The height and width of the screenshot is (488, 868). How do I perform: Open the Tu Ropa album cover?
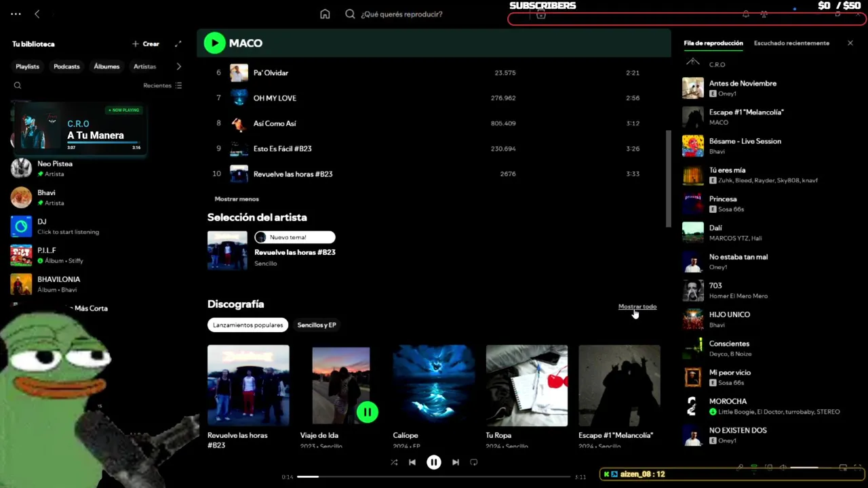click(527, 386)
